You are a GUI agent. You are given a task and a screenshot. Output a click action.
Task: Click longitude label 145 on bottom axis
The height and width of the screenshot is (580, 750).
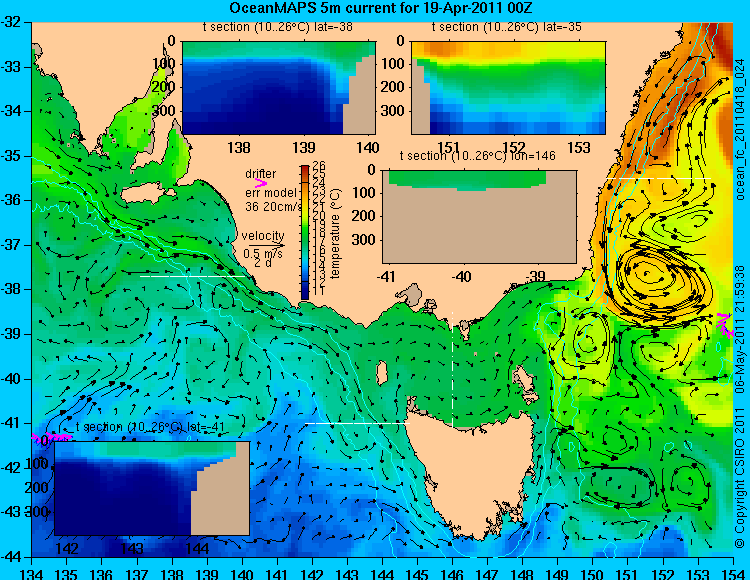pyautogui.click(x=418, y=574)
